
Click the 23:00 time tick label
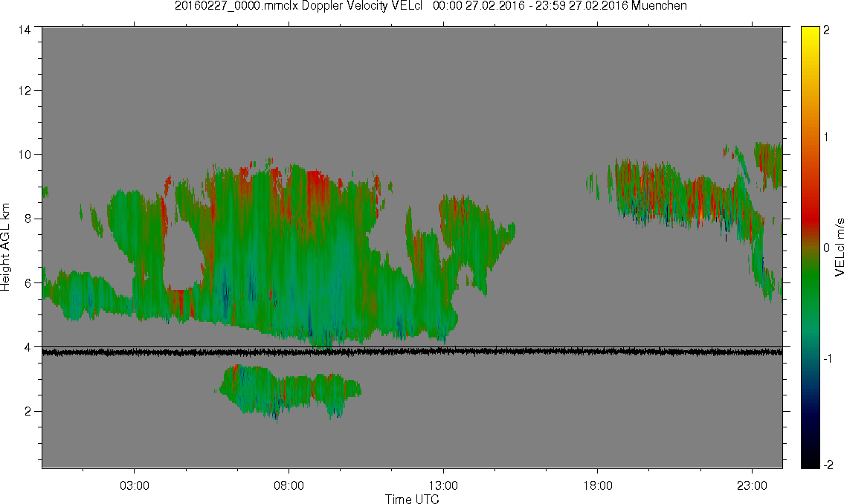tap(752, 485)
